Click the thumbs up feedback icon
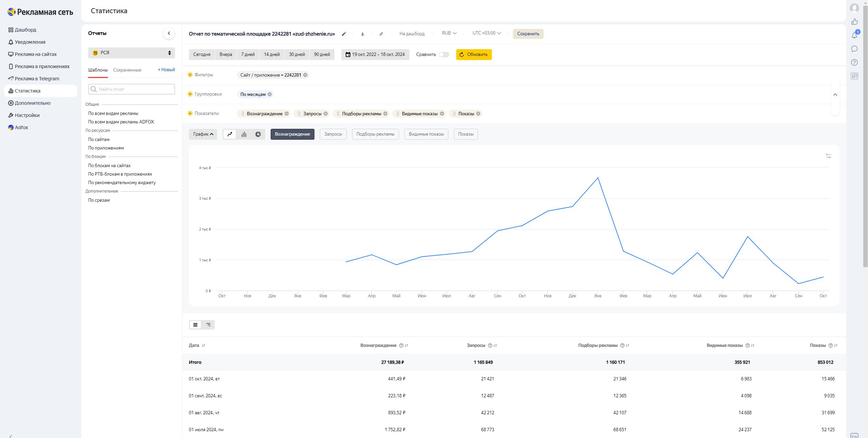The image size is (868, 438). click(x=854, y=22)
